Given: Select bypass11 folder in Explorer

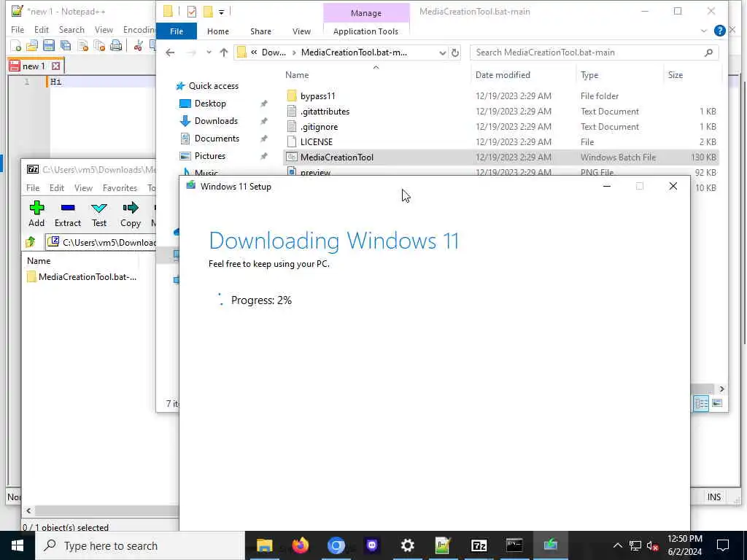Looking at the screenshot, I should [x=318, y=96].
